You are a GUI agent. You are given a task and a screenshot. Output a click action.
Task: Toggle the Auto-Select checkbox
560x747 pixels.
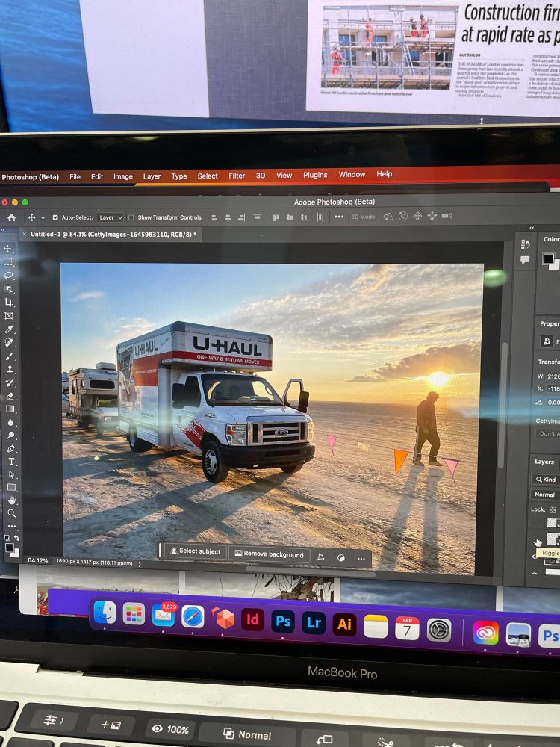tap(55, 217)
